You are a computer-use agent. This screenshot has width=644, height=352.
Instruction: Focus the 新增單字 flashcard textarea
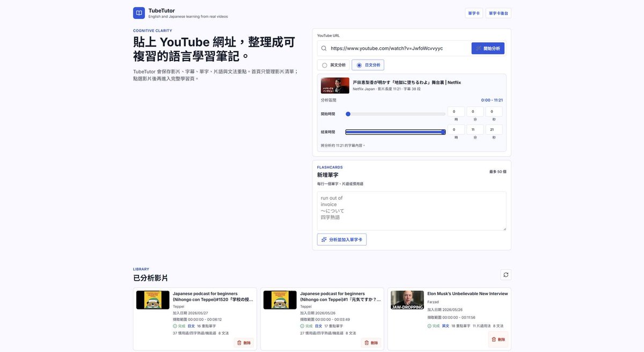[412, 211]
